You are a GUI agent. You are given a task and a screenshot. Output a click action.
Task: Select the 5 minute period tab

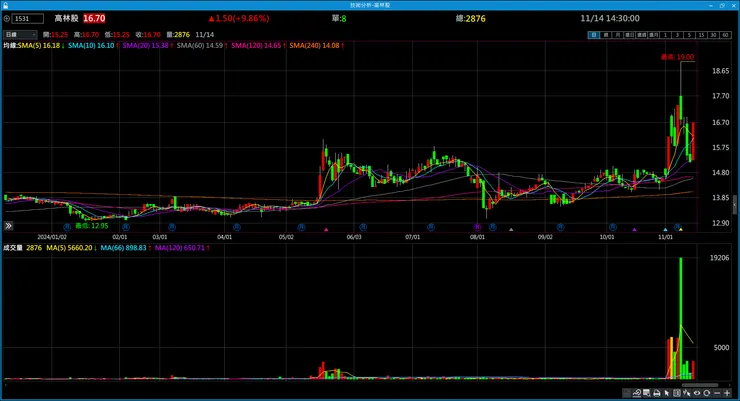pyautogui.click(x=689, y=35)
